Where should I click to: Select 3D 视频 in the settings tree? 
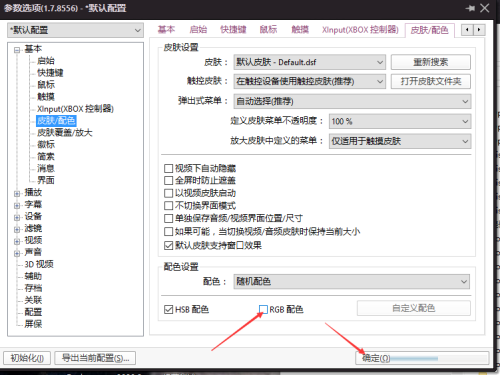(39, 264)
